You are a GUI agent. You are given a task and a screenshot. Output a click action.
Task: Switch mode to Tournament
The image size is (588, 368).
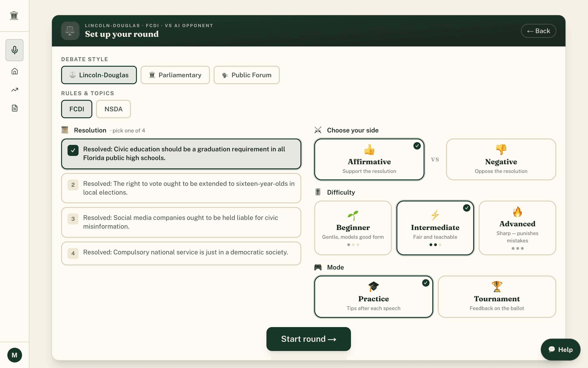(x=497, y=296)
